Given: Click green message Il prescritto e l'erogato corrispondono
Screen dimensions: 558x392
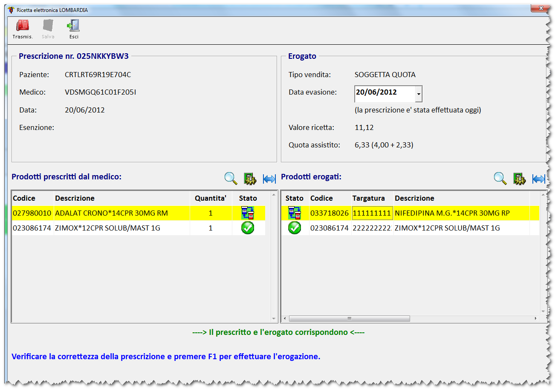Looking at the screenshot, I should 279,332.
